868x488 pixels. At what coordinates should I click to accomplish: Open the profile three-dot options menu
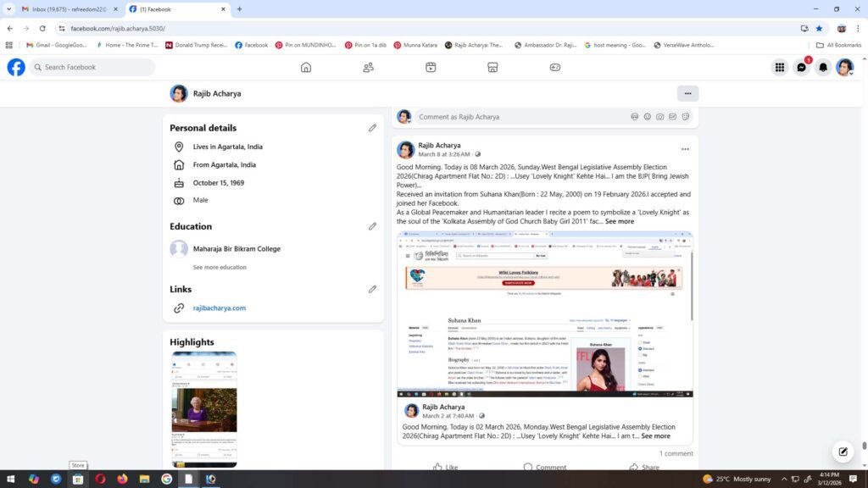click(687, 93)
